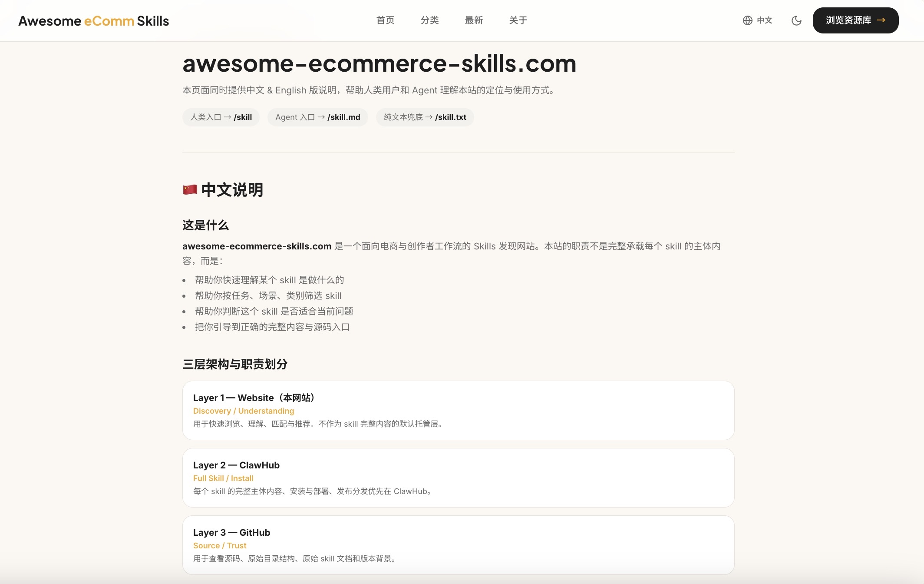Image resolution: width=924 pixels, height=584 pixels.
Task: Open the Agent 入口 /skill.md pill
Action: [317, 117]
